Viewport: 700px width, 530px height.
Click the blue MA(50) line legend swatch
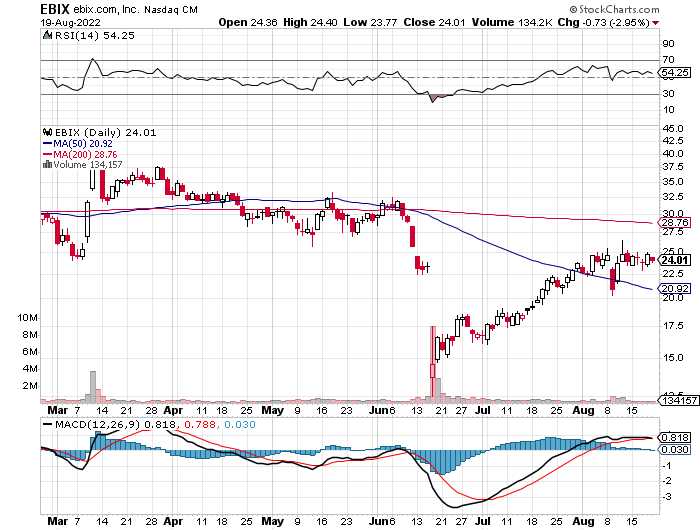pos(47,144)
